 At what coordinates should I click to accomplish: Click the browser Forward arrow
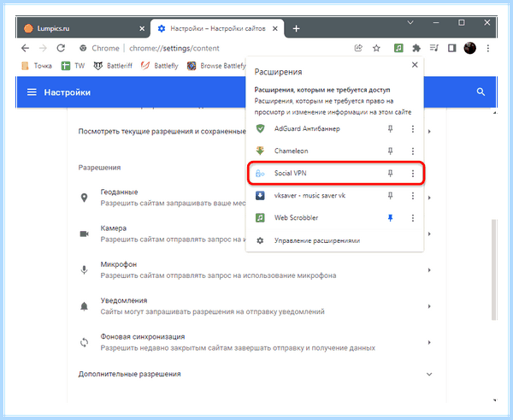click(x=43, y=49)
